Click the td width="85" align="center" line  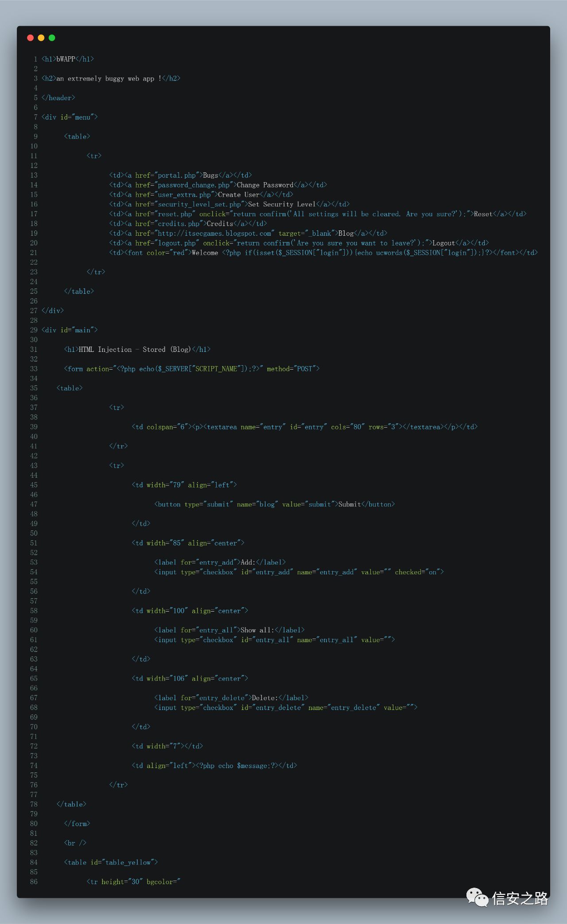pyautogui.click(x=188, y=543)
